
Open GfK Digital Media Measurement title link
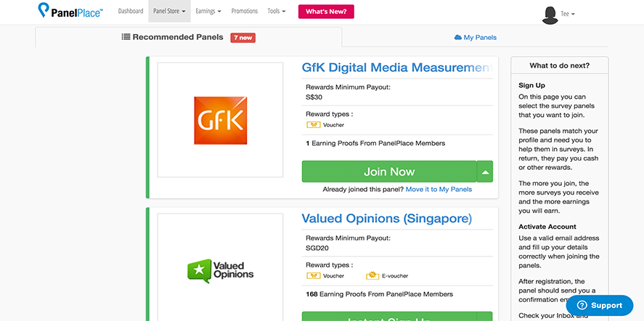click(396, 68)
